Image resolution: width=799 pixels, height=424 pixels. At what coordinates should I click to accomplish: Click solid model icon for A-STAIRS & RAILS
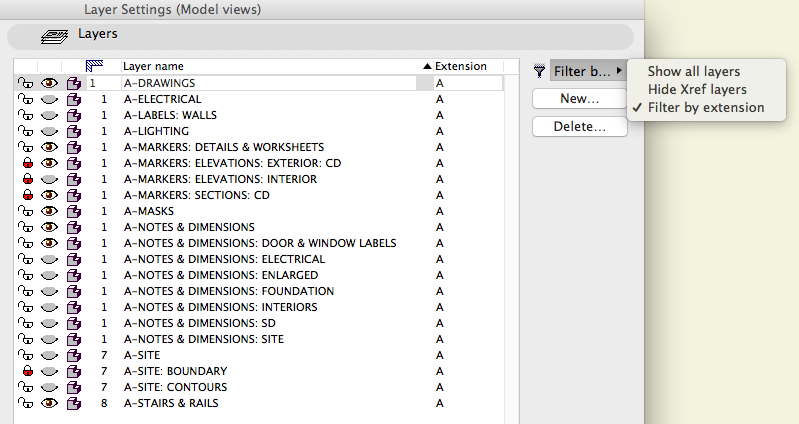pyautogui.click(x=73, y=403)
